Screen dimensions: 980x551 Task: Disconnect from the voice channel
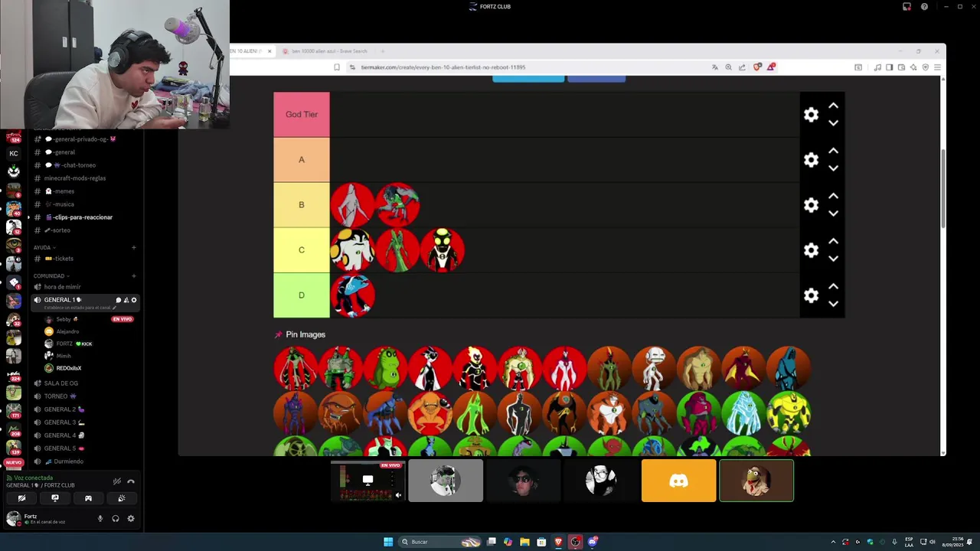point(131,481)
